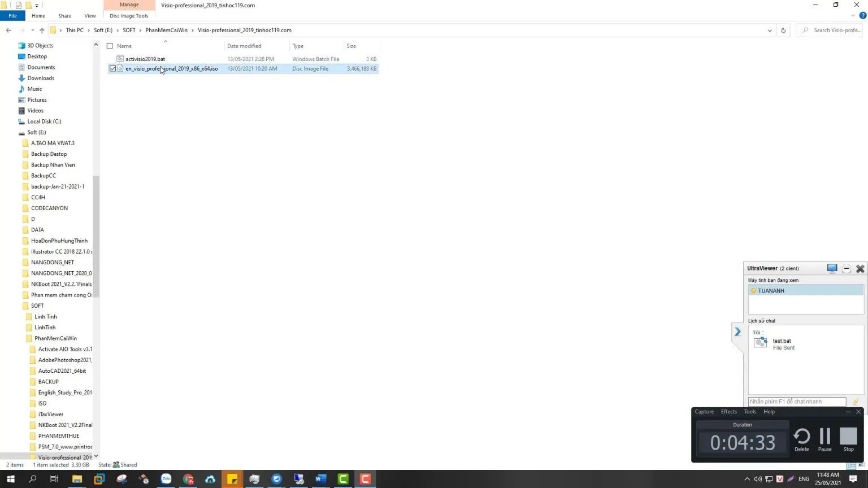Screen dimensions: 868x488
Task: Expand the address bar history dropdown
Action: click(770, 30)
